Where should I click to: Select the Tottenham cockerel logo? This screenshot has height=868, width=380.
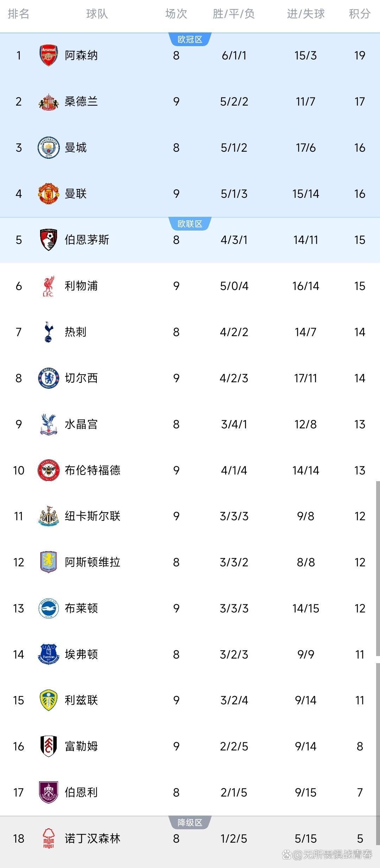(x=49, y=332)
